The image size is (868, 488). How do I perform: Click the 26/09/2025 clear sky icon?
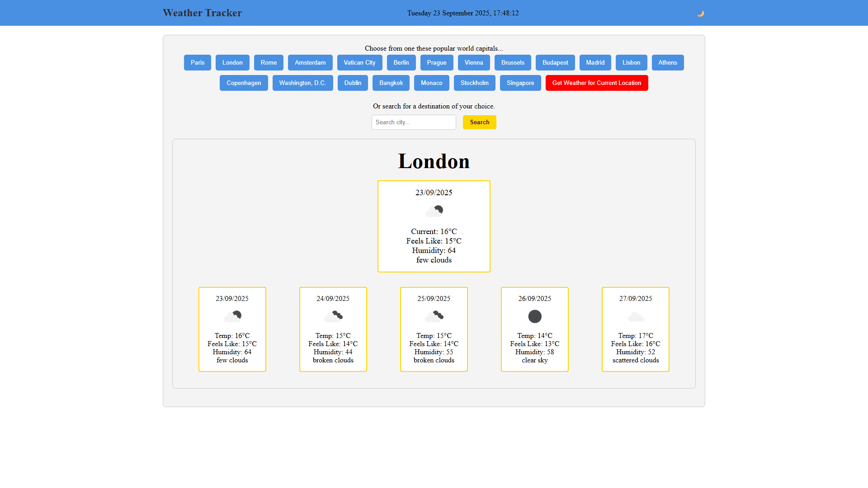pyautogui.click(x=535, y=316)
